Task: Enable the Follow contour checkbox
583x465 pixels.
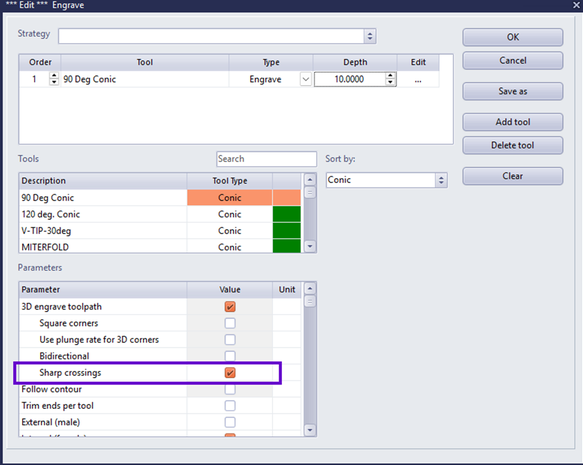Action: pos(230,389)
